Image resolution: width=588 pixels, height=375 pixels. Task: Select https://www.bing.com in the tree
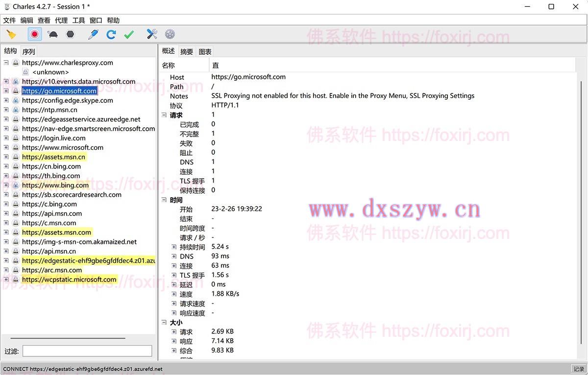pyautogui.click(x=55, y=185)
